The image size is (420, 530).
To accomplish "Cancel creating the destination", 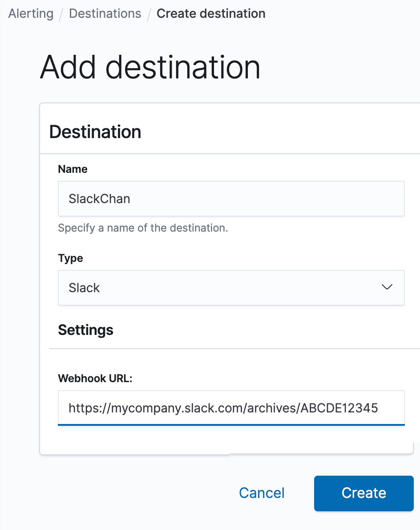I will pos(262,493).
